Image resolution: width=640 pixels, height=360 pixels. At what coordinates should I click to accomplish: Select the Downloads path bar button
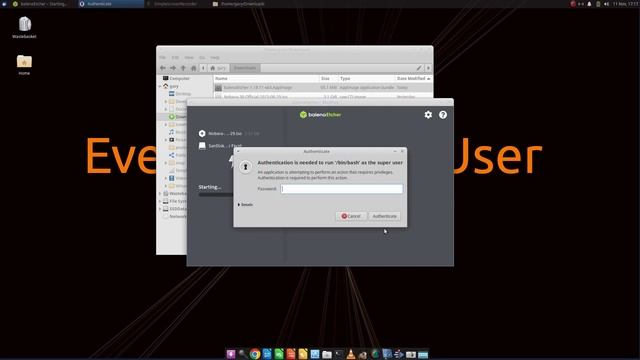(245, 68)
